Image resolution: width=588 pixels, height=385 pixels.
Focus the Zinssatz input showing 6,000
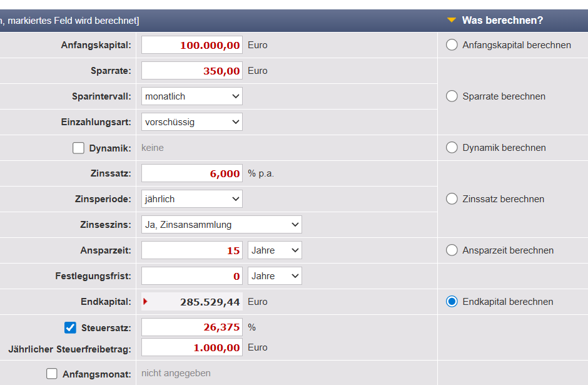[192, 173]
